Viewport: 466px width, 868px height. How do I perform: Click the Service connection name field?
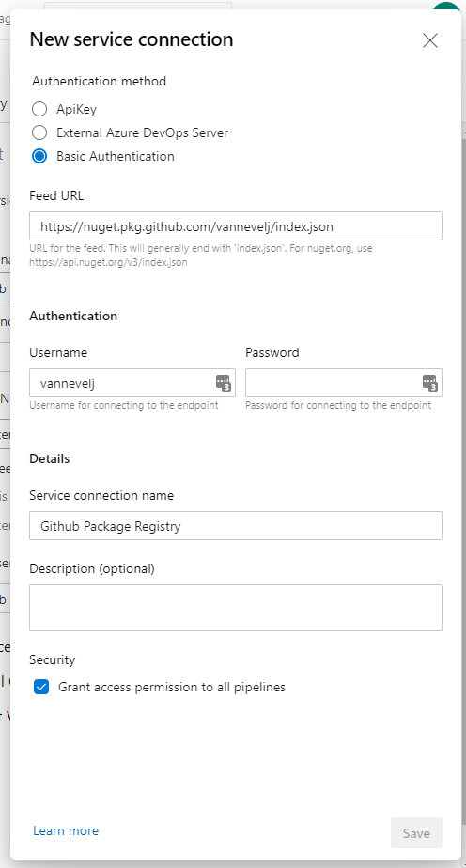[x=236, y=525]
